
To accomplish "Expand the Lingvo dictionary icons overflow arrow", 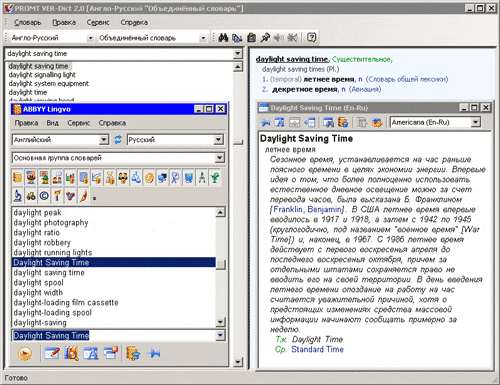I will [94, 198].
